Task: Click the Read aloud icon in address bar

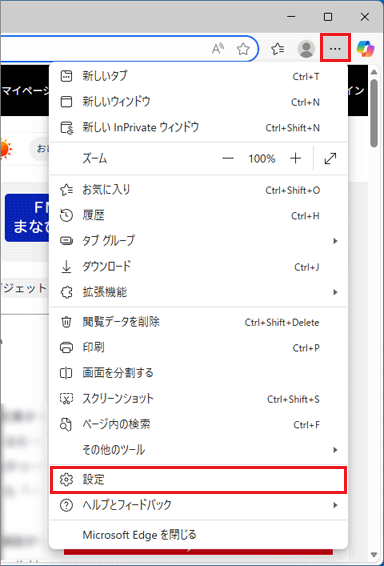Action: coord(218,49)
